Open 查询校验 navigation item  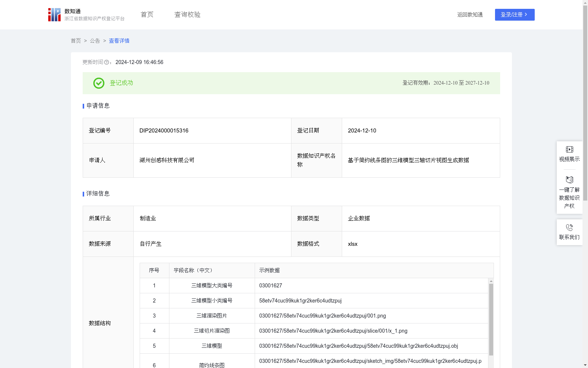tap(187, 15)
